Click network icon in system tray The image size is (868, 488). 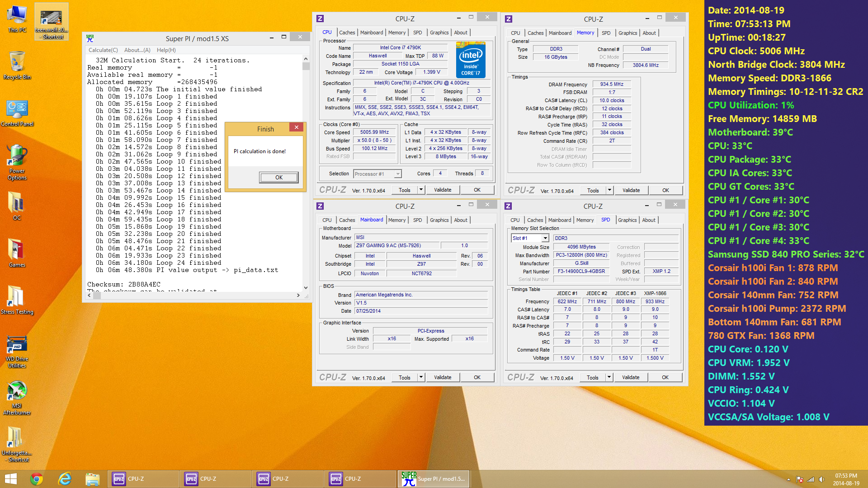[x=811, y=479]
